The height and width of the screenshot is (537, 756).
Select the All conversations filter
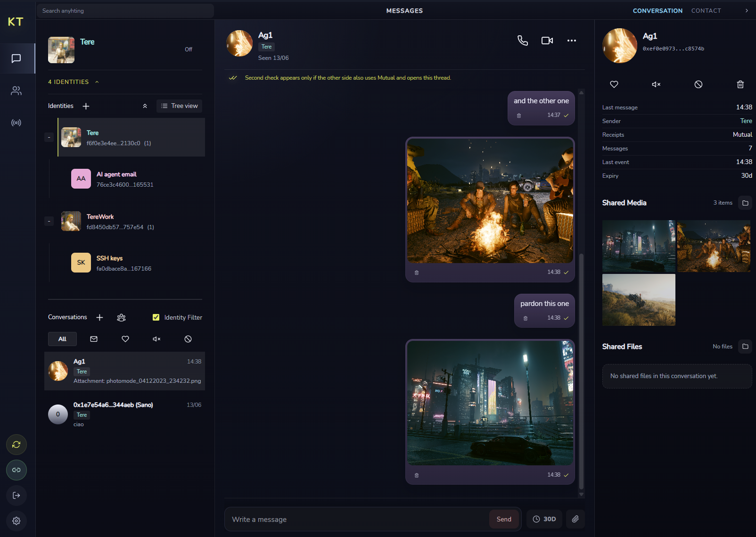coord(62,339)
